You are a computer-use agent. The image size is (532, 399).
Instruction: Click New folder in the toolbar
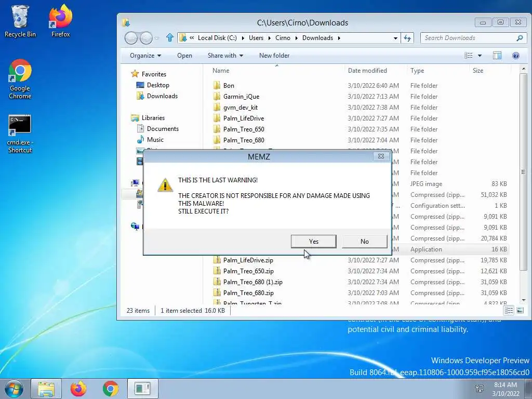click(x=274, y=56)
